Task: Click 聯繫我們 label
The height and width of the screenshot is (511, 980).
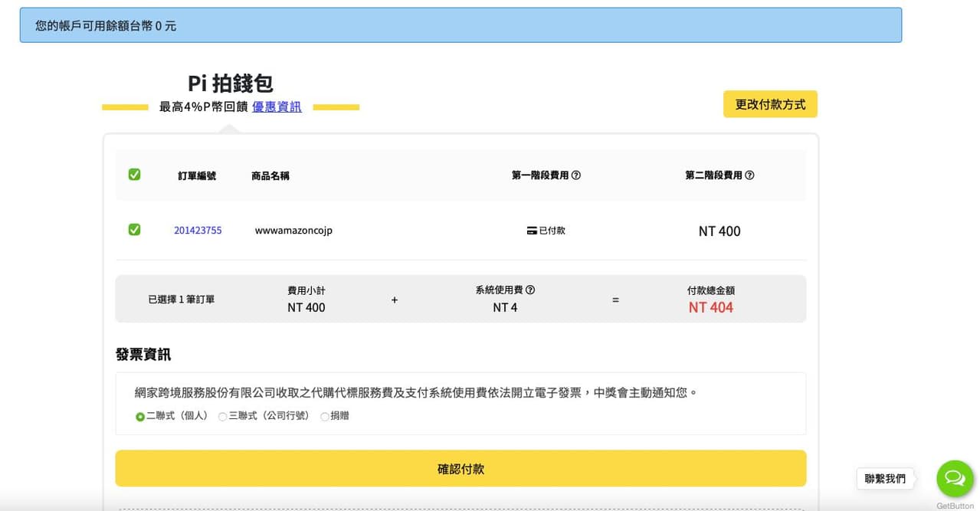Action: (885, 479)
